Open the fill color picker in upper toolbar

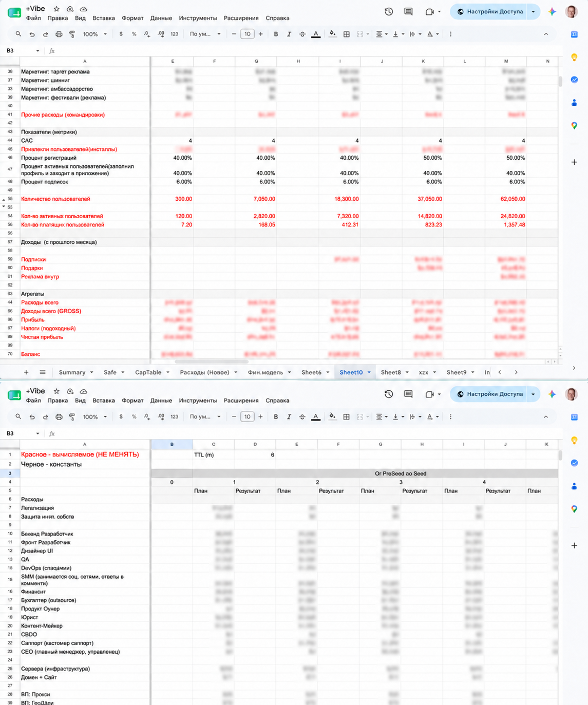(332, 34)
